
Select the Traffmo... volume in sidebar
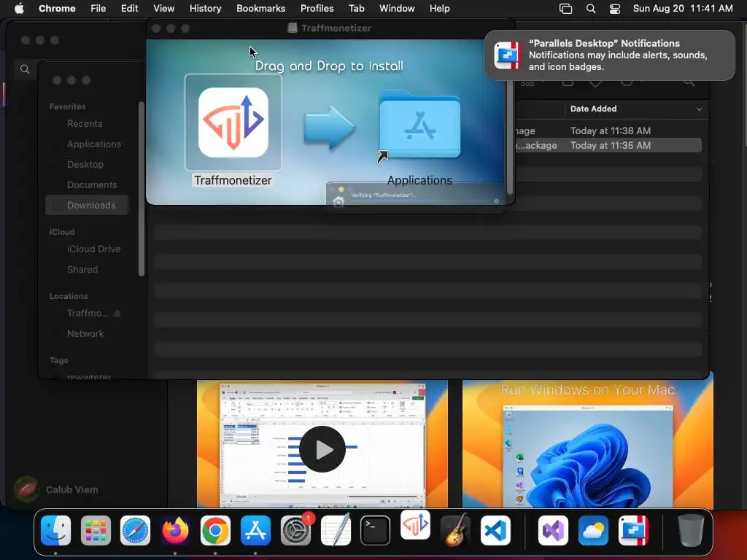(x=88, y=314)
